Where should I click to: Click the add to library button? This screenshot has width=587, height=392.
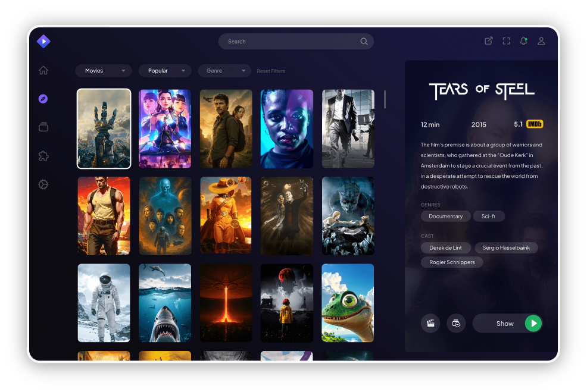pos(456,324)
